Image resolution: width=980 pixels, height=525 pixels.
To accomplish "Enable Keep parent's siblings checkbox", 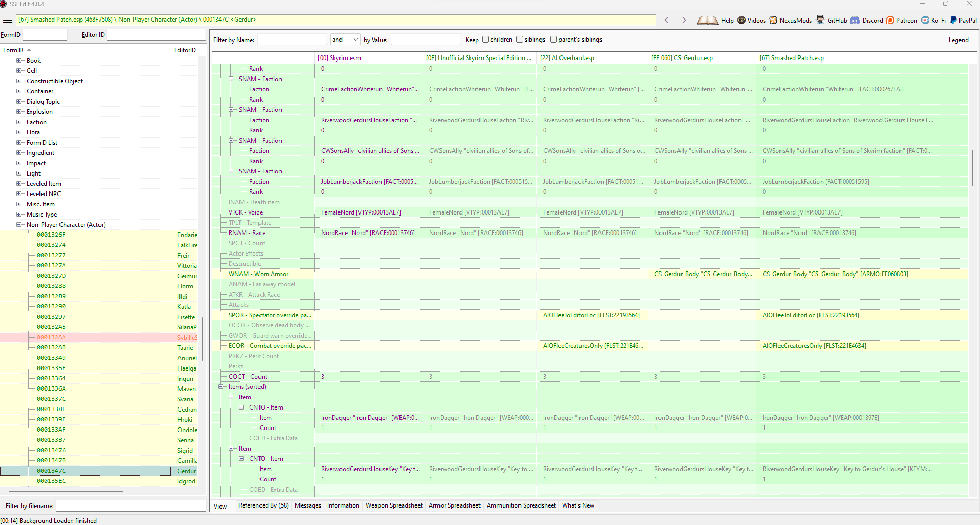I will (553, 40).
